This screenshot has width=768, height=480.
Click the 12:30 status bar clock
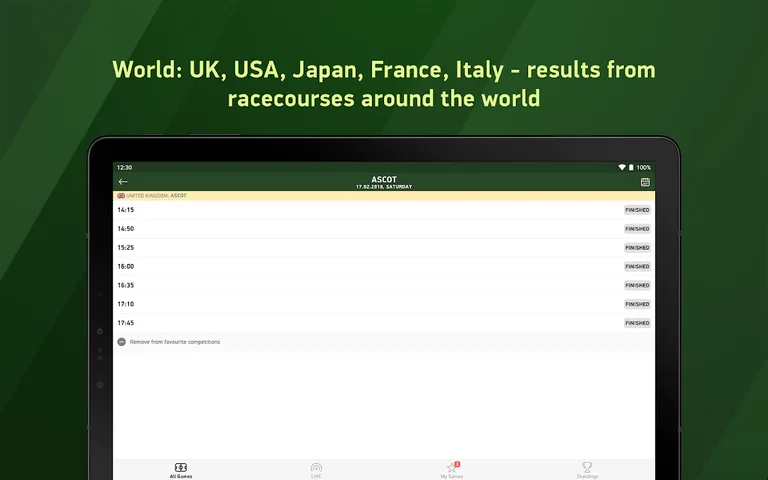[124, 168]
